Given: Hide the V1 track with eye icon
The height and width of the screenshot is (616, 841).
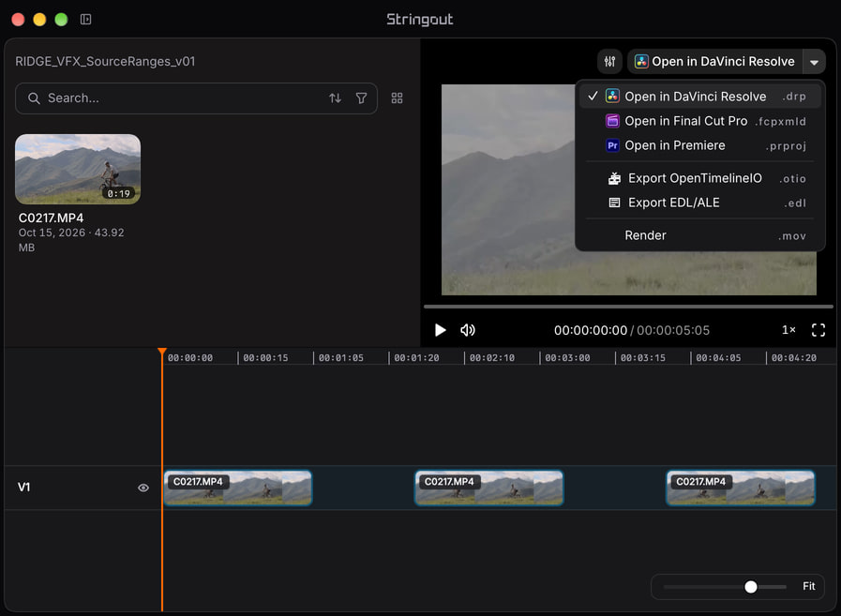Looking at the screenshot, I should [x=143, y=488].
